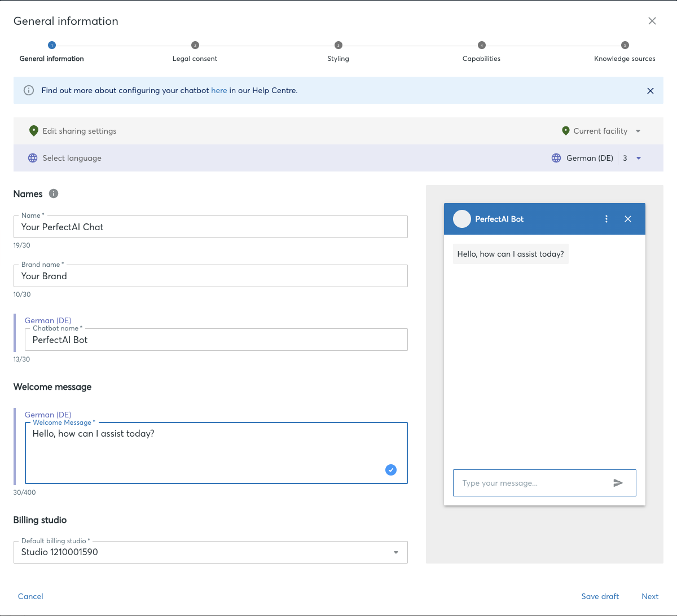Close the PerfectAI Bot chat preview
This screenshot has width=677, height=616.
pos(628,219)
